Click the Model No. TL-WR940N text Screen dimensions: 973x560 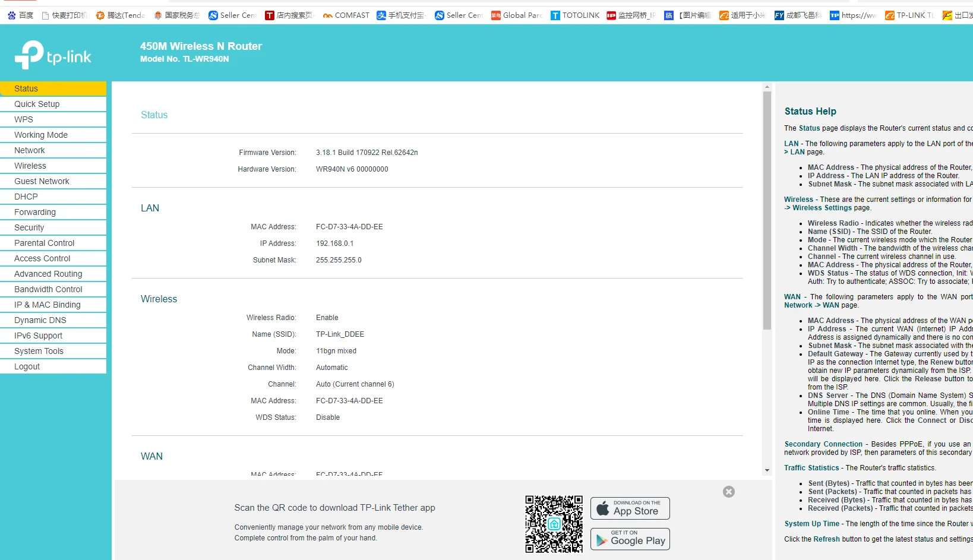coord(184,59)
